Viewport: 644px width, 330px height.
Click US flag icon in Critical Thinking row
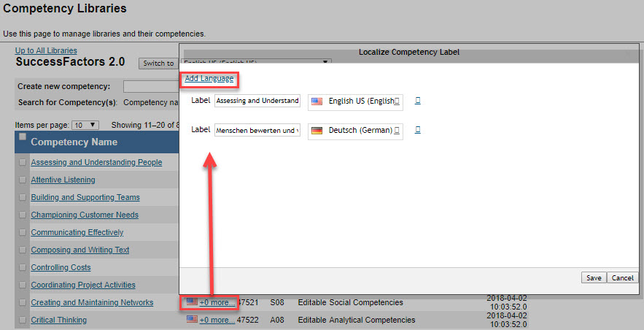tap(192, 319)
